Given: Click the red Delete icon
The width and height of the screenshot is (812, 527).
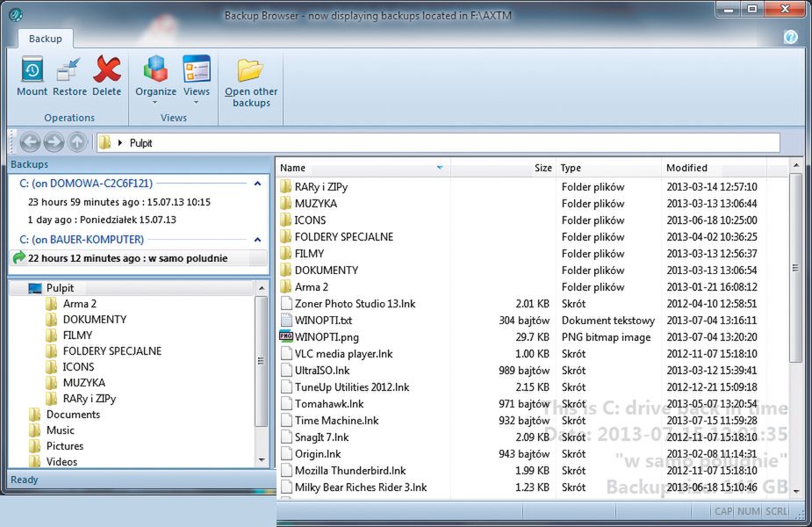Looking at the screenshot, I should coord(107,70).
